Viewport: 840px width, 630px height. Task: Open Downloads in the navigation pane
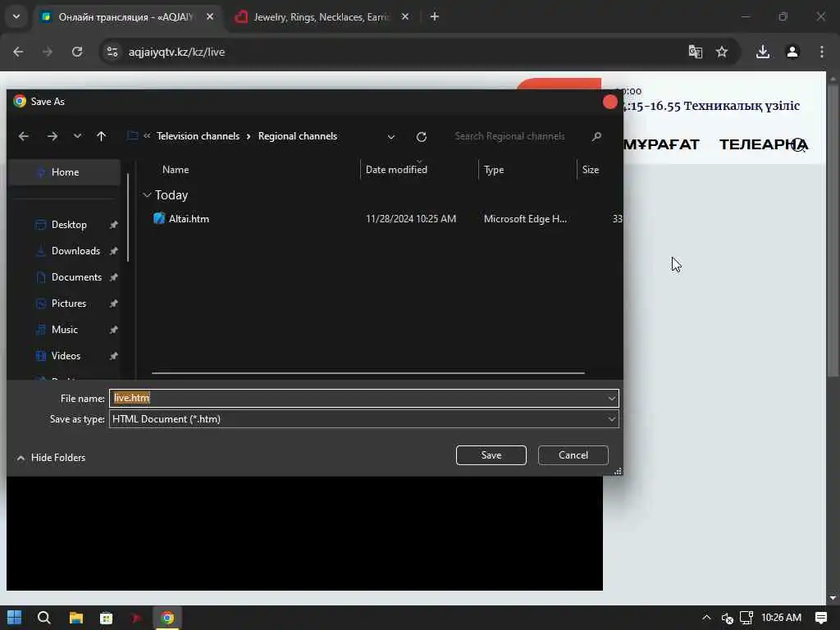[75, 251]
